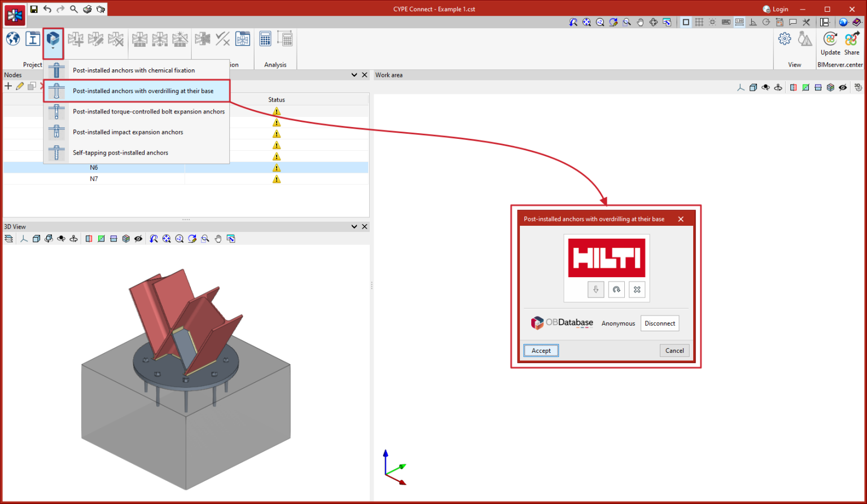867x504 pixels.
Task: Click the download arrow in Hilti dialog
Action: (x=595, y=290)
